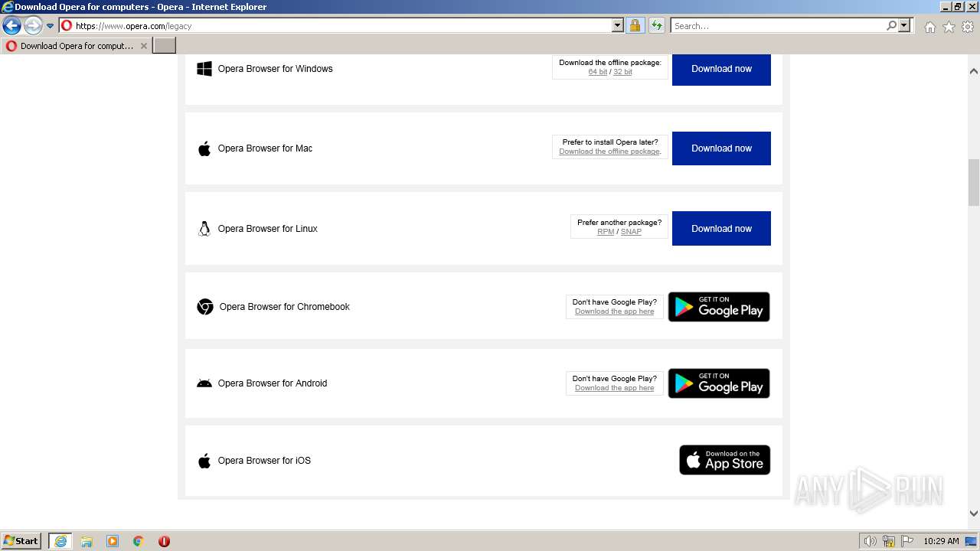Image resolution: width=980 pixels, height=551 pixels.
Task: Click Chromebook 'Download the app here' link
Action: point(615,311)
